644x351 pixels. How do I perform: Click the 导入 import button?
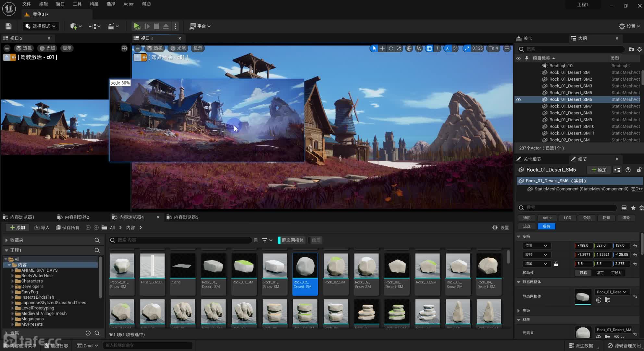pyautogui.click(x=42, y=227)
